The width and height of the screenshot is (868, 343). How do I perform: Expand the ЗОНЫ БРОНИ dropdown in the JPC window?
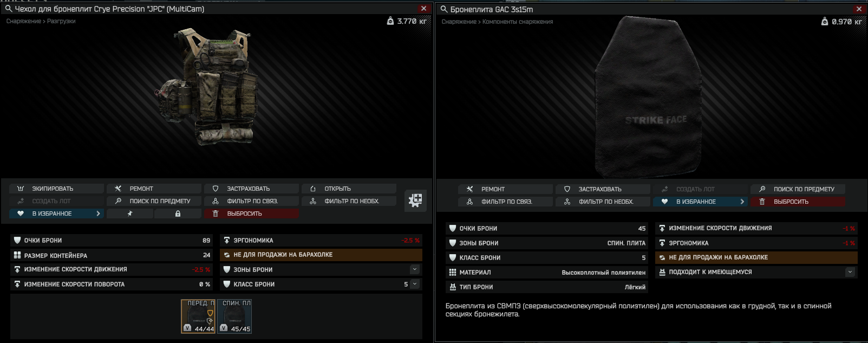pyautogui.click(x=415, y=269)
